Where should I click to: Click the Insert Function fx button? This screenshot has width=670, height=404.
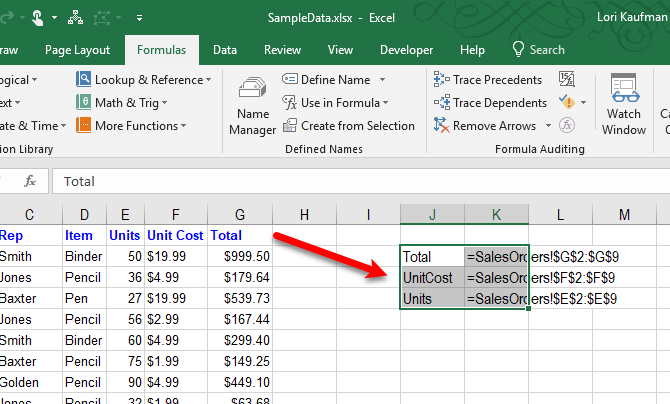point(30,182)
